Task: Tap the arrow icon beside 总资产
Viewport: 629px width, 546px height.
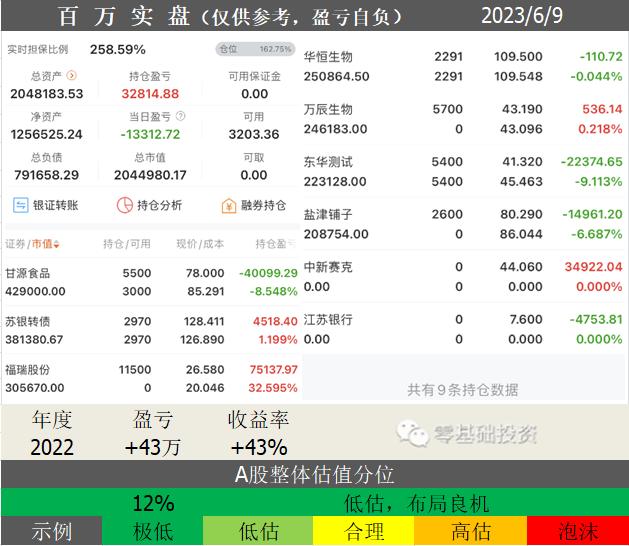Action: pos(72,75)
